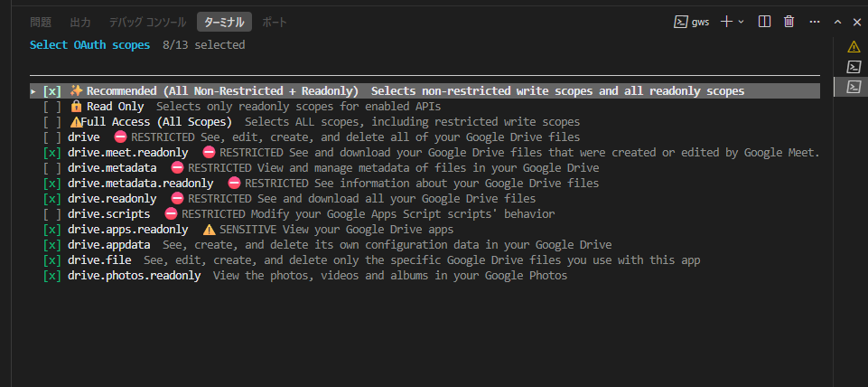
Task: Click the gws terminal profile icon
Action: (682, 22)
